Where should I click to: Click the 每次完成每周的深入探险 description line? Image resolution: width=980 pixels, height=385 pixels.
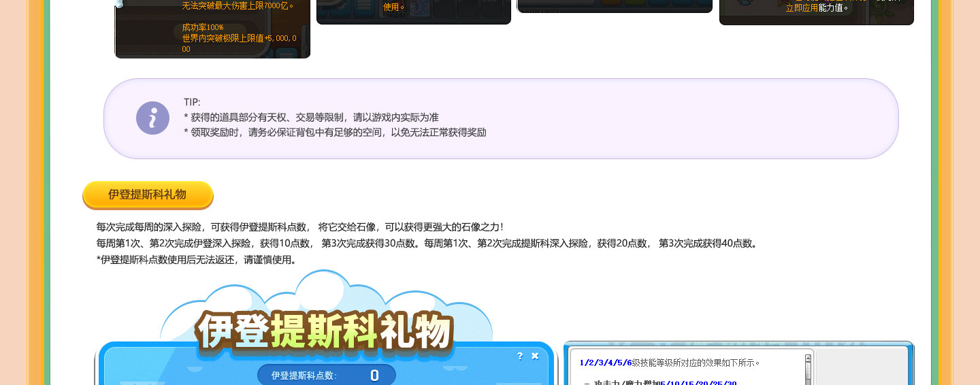[299, 227]
